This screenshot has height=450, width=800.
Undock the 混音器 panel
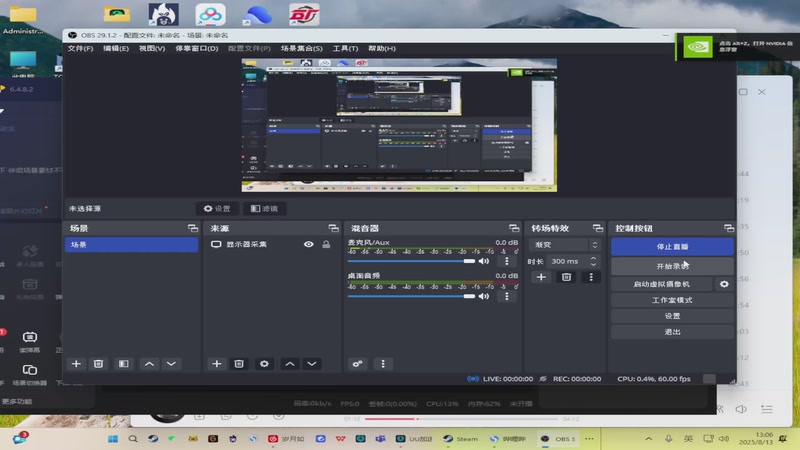(514, 228)
